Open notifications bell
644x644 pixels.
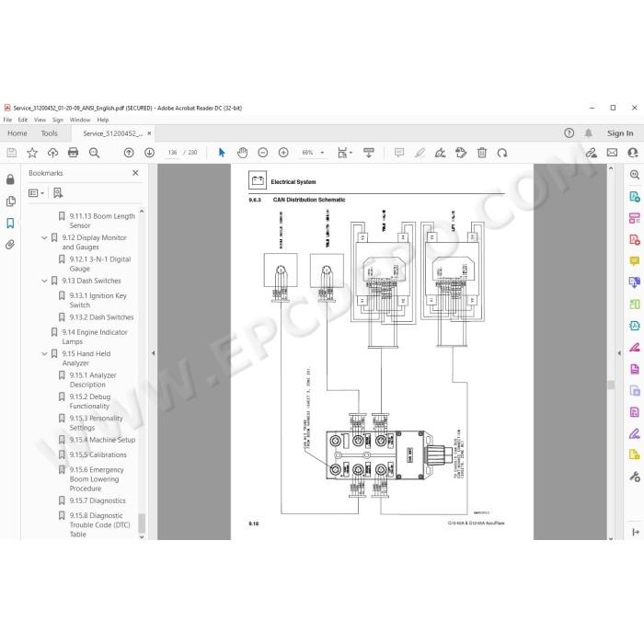[x=589, y=133]
